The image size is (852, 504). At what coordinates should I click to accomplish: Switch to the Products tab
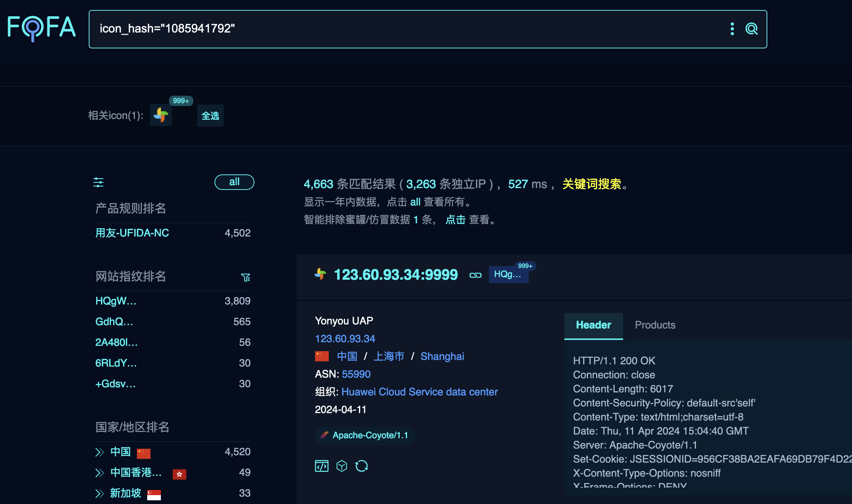655,325
